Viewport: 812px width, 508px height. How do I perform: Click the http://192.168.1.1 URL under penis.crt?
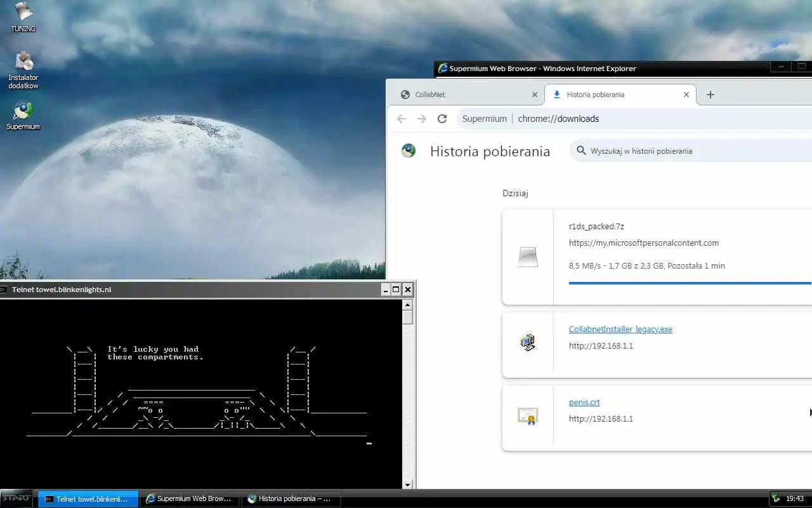click(601, 419)
